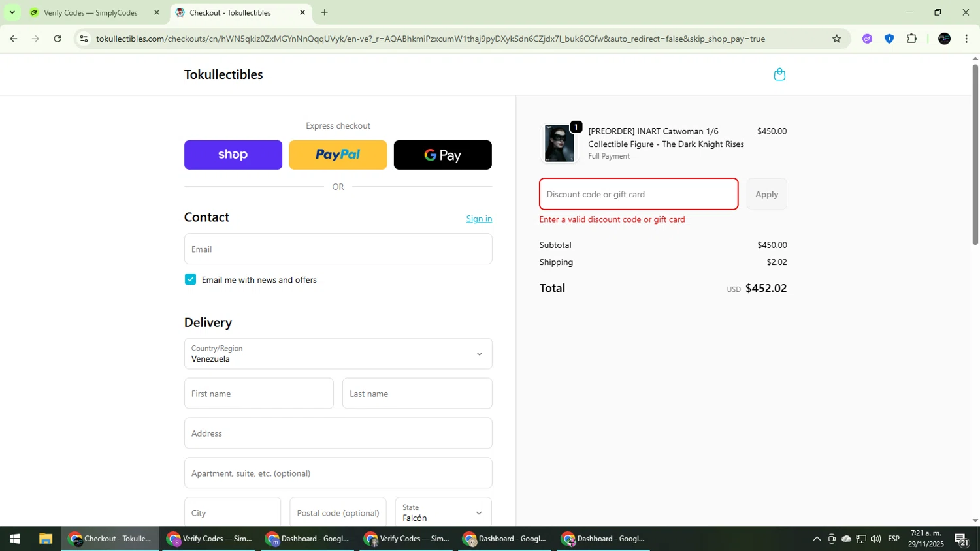This screenshot has height=551, width=980.
Task: Switch to first Verify Codes taskbar window
Action: 209,539
